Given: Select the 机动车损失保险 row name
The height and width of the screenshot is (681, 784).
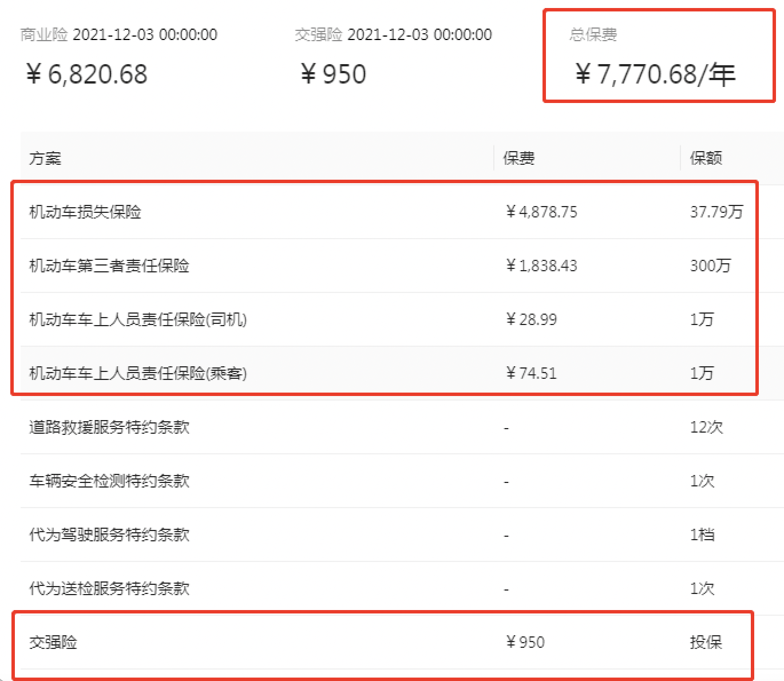Looking at the screenshot, I should (85, 212).
